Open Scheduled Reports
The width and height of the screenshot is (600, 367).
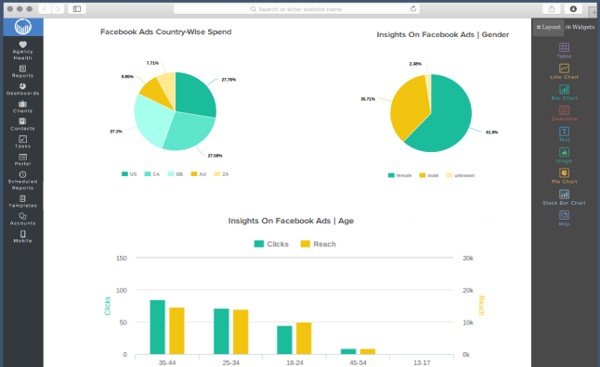(x=23, y=181)
